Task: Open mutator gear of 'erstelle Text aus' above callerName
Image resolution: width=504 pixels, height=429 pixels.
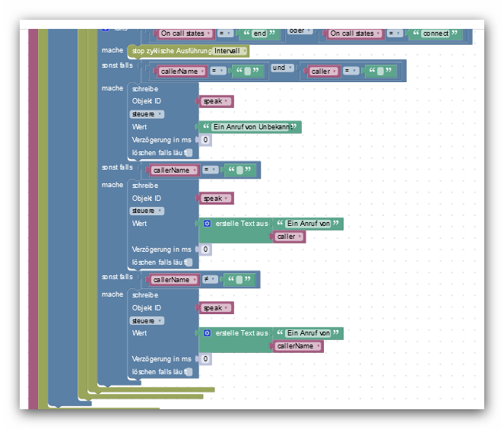Action: (x=208, y=333)
